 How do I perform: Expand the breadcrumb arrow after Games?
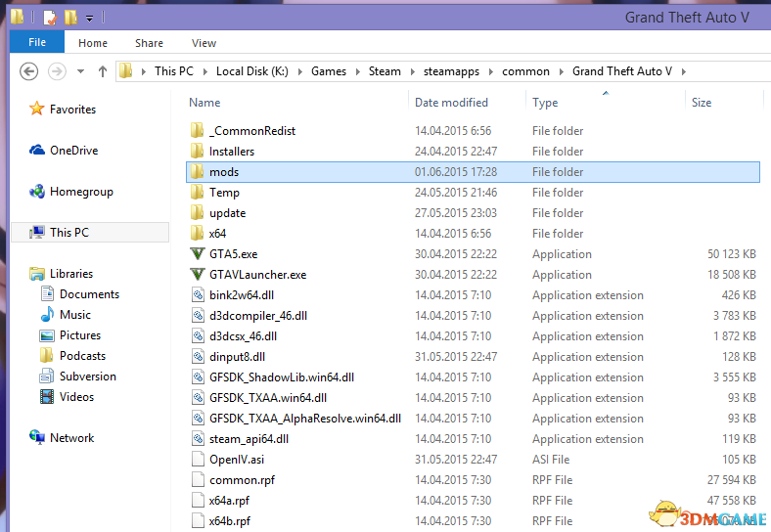[357, 71]
